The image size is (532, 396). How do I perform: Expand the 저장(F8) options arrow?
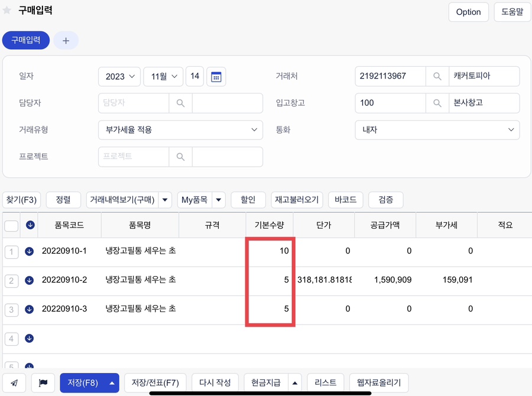[112, 383]
